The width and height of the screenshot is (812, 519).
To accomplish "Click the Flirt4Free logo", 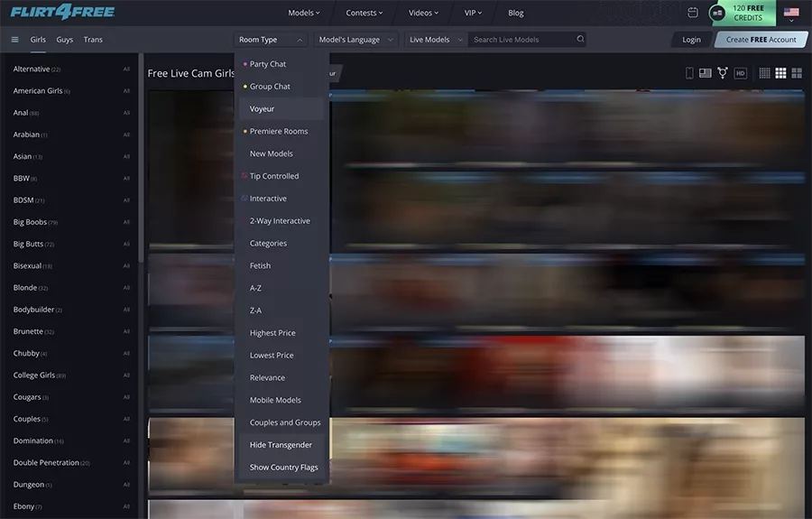I will [62, 12].
